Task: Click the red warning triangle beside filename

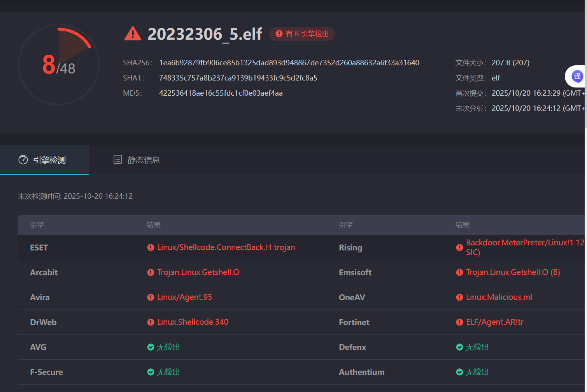Action: [x=133, y=34]
